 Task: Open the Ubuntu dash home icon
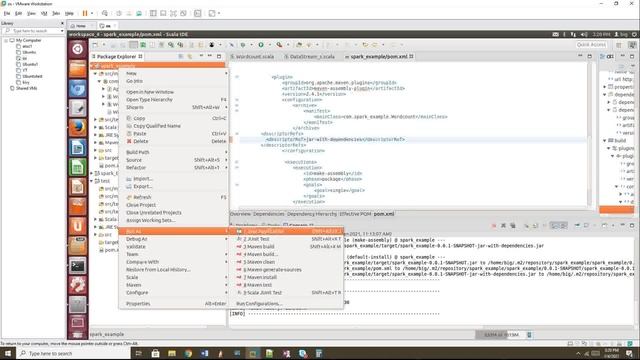[78, 49]
